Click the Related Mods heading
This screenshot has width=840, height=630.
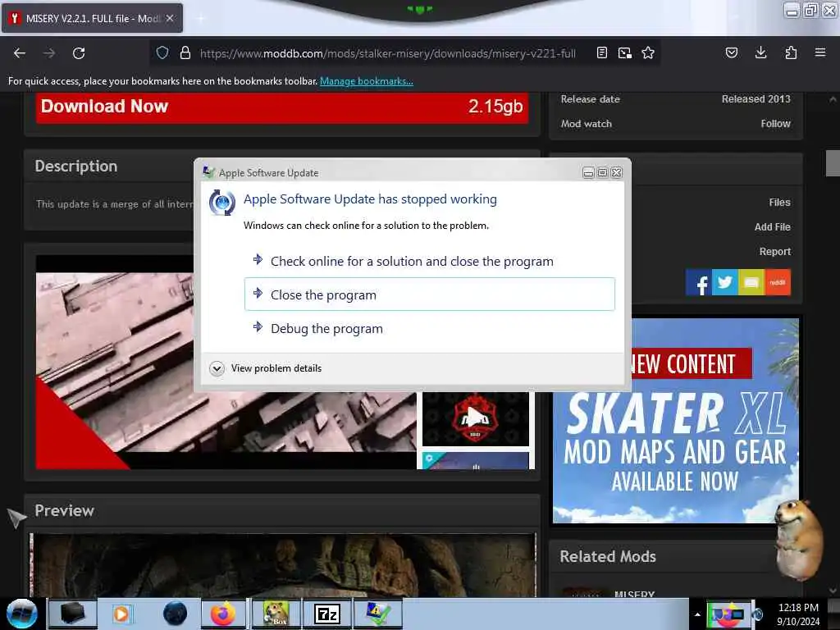tap(608, 557)
